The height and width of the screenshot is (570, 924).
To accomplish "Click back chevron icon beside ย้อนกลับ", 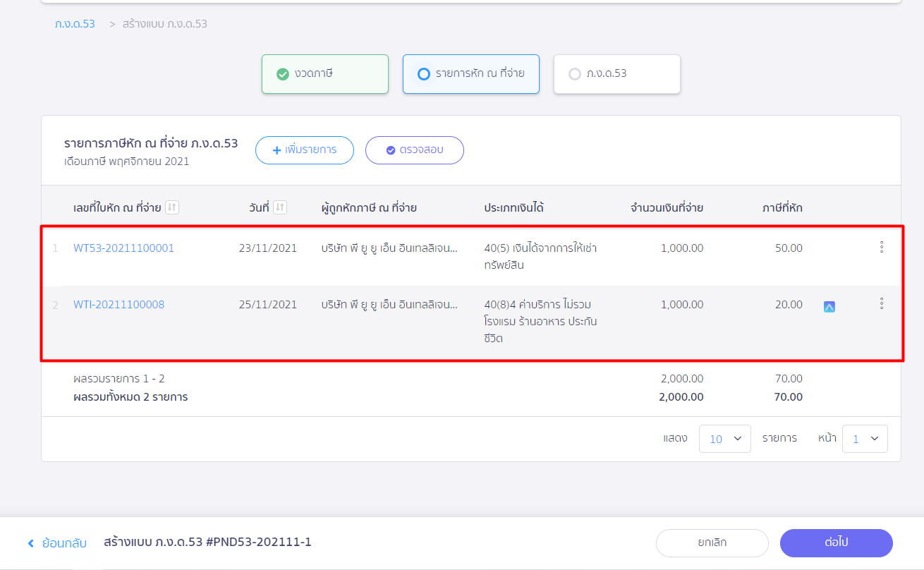I will click(x=31, y=543).
